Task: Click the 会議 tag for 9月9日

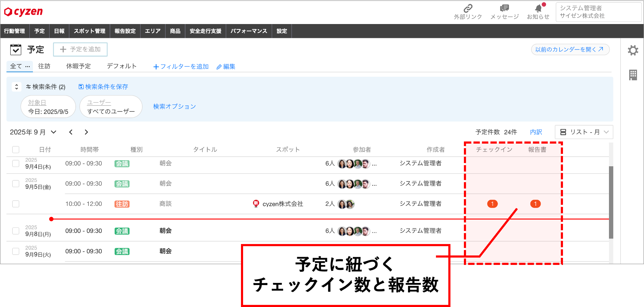Action: tap(122, 251)
